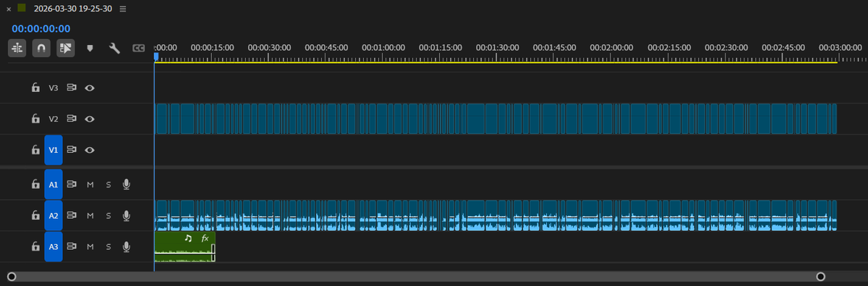This screenshot has width=868, height=286.
Task: Toggle sync lock on V1 track
Action: [x=72, y=150]
